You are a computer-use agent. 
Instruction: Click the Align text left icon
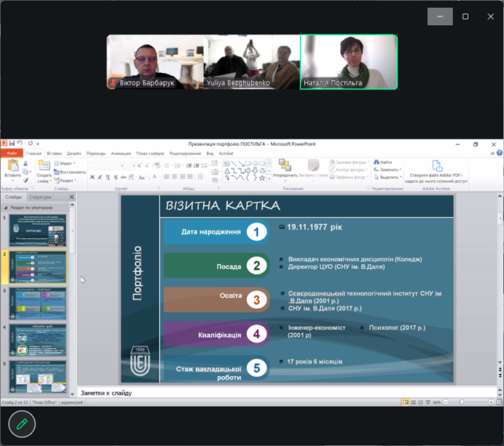pos(166,176)
